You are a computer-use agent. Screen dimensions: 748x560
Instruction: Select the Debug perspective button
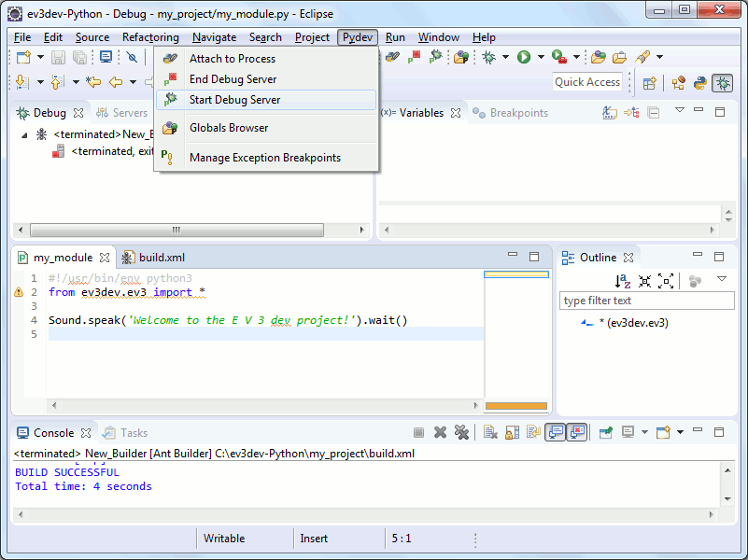coord(723,83)
